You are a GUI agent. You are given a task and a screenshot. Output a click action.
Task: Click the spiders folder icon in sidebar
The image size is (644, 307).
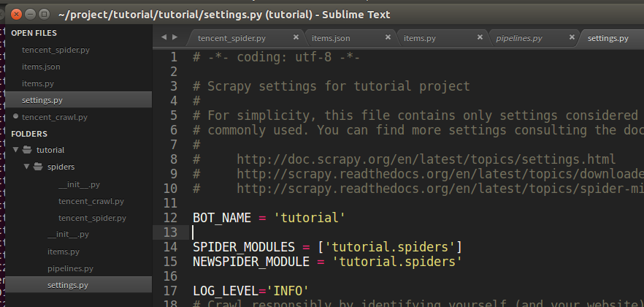coord(38,167)
